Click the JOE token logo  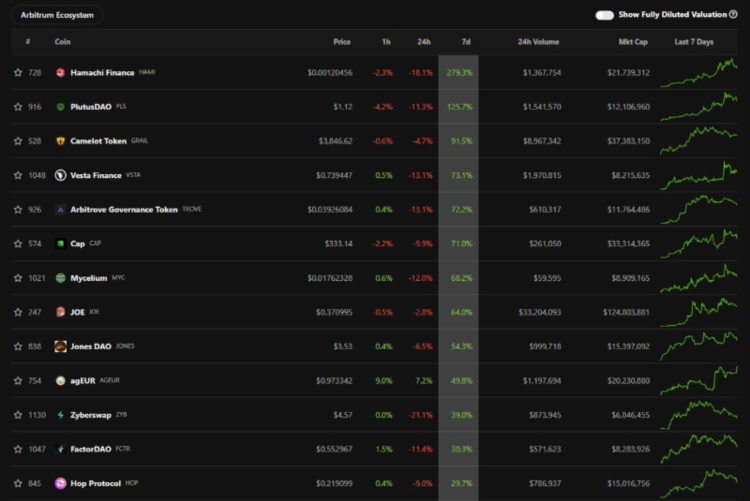61,312
